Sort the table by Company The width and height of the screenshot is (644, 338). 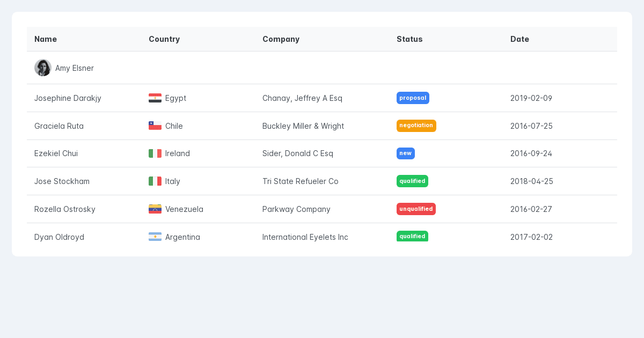[x=281, y=39]
